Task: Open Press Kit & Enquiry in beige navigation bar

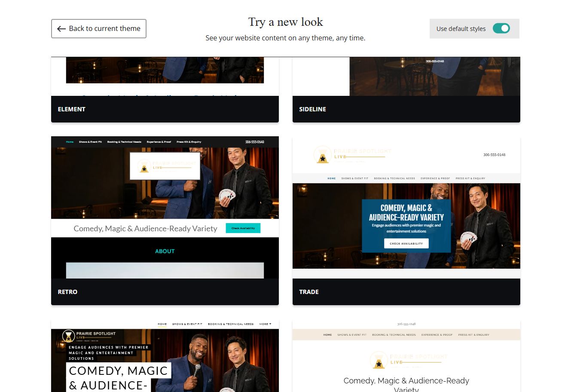Action: pyautogui.click(x=473, y=335)
